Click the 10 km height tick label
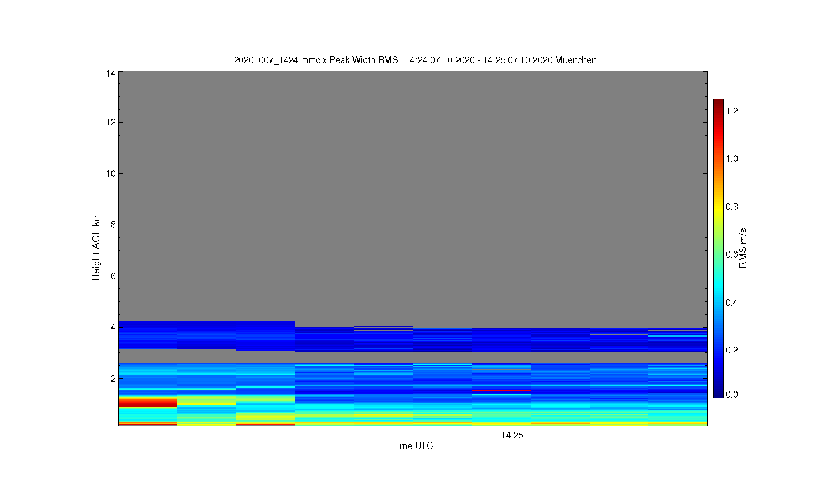The image size is (840, 504). (110, 174)
